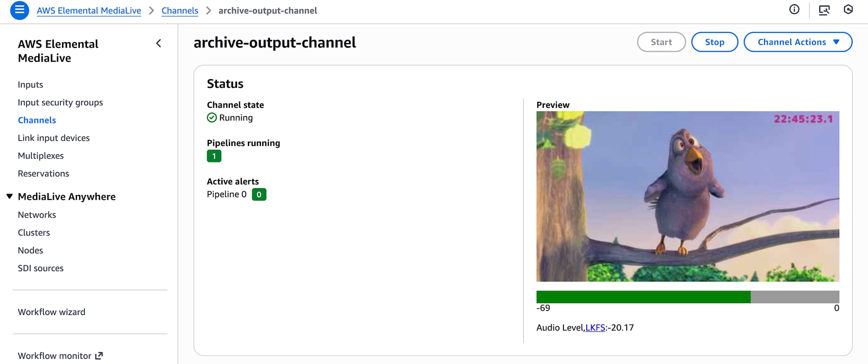
Task: Click AWS Elemental MediaLive breadcrumb link
Action: click(89, 10)
